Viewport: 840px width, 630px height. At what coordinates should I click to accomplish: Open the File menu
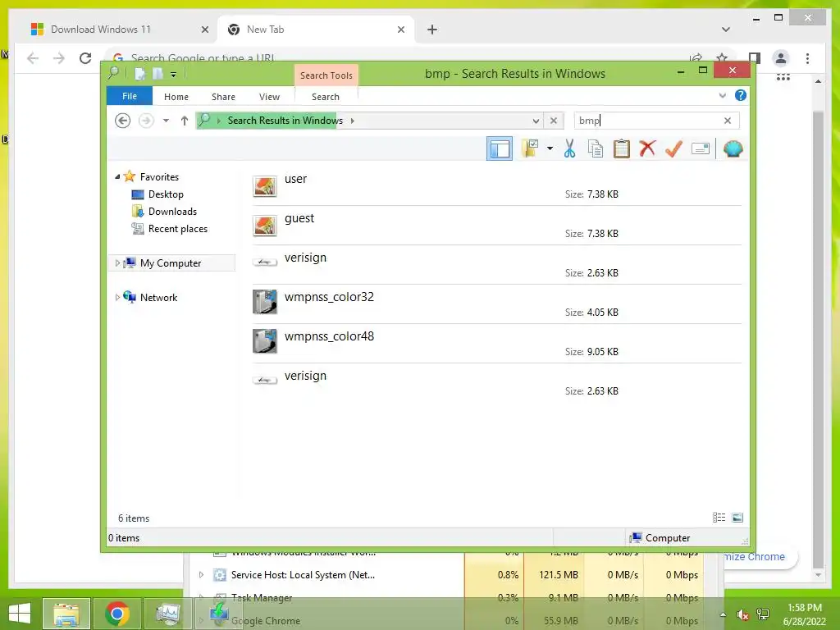130,96
